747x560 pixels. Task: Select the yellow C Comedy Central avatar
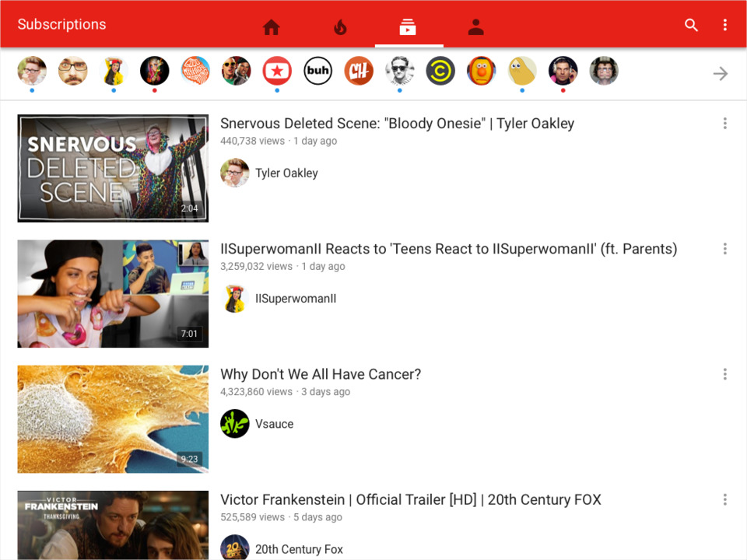(440, 71)
